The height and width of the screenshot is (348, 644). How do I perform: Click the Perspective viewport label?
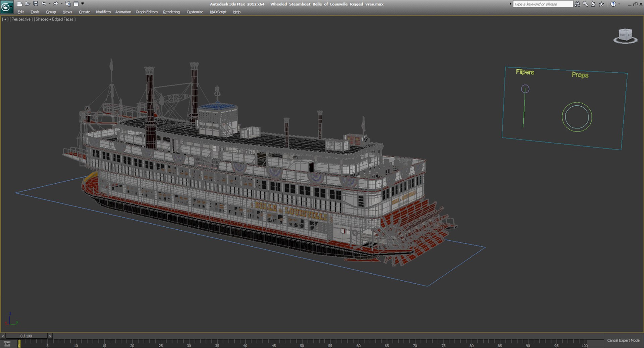pos(21,19)
